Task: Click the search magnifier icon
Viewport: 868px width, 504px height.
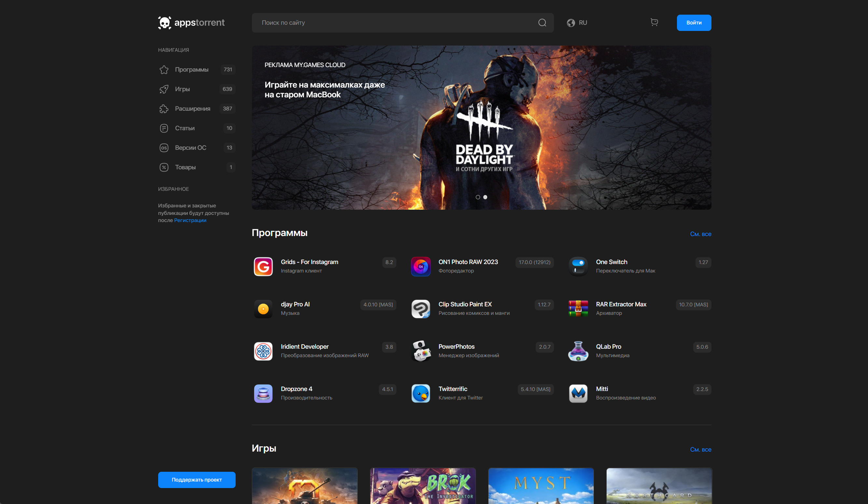Action: 542,23
